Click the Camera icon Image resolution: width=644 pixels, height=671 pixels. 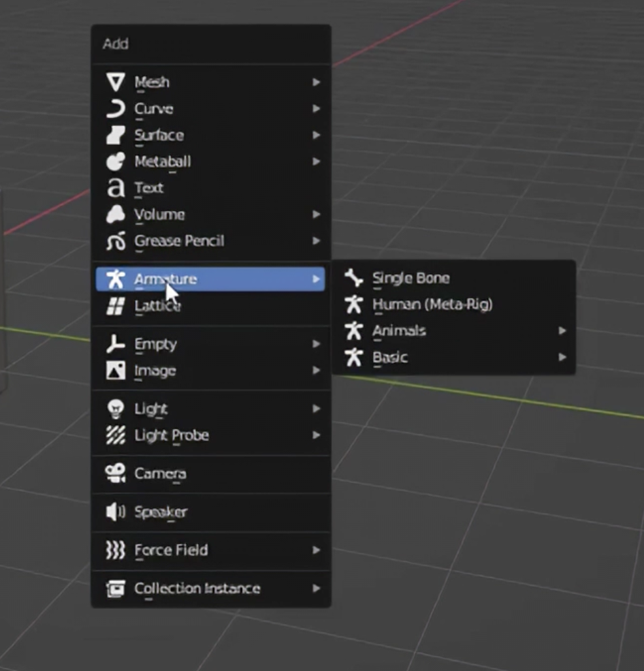click(x=116, y=473)
